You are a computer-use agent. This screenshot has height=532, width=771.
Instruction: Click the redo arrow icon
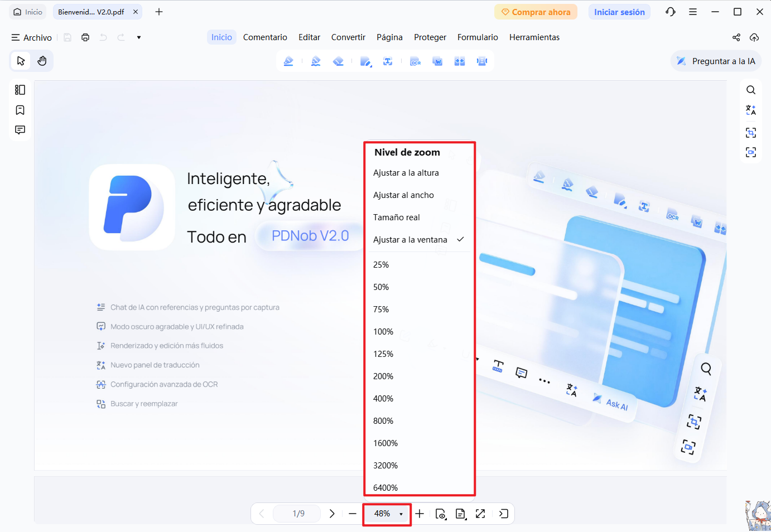(x=121, y=37)
